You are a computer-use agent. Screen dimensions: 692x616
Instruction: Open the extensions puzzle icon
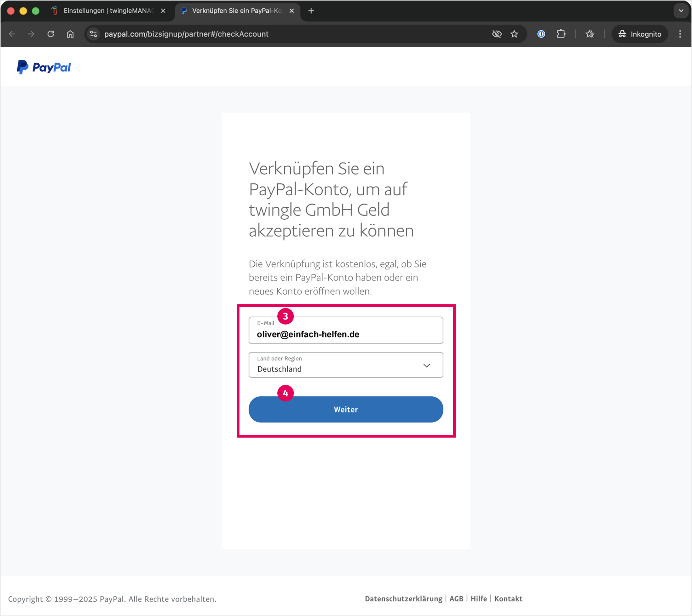561,34
